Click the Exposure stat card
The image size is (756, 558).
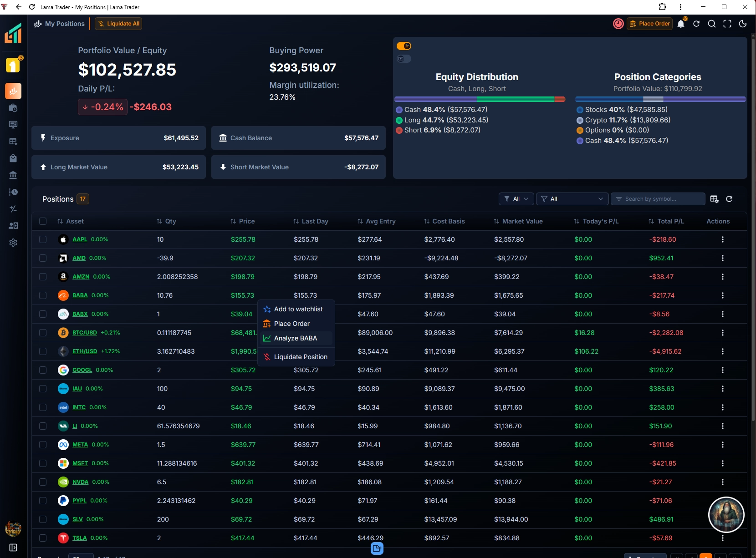pyautogui.click(x=118, y=138)
